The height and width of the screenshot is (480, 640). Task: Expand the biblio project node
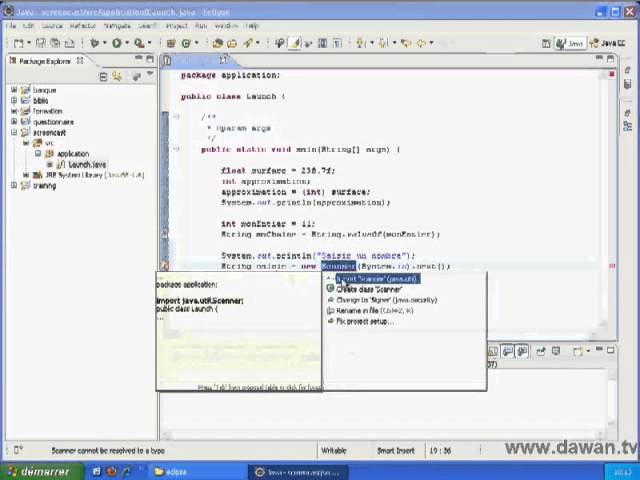[x=14, y=100]
